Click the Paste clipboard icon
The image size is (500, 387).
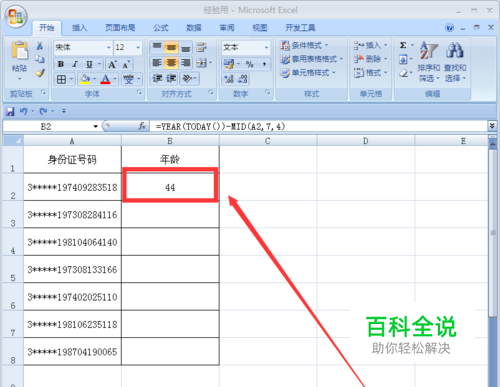coord(20,51)
